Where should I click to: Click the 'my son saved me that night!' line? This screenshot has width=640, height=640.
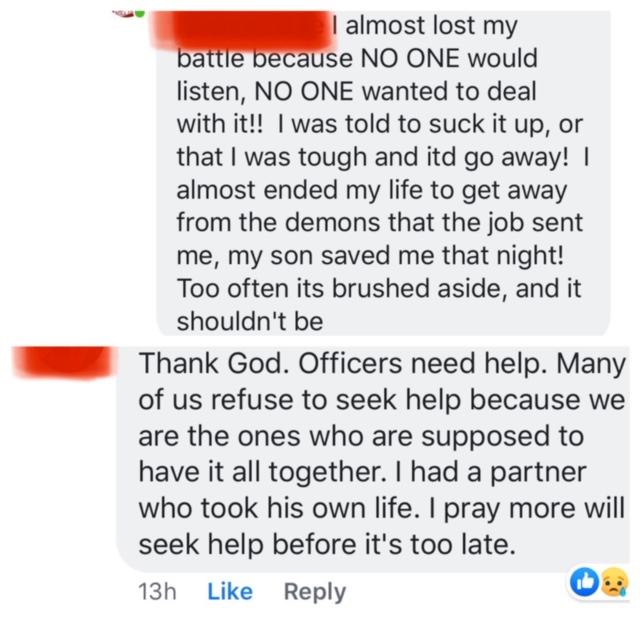396,256
